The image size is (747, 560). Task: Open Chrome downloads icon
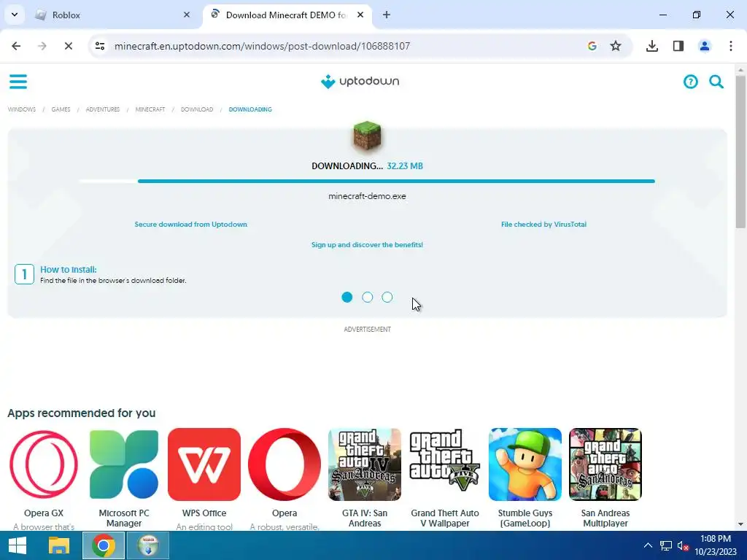[652, 46]
